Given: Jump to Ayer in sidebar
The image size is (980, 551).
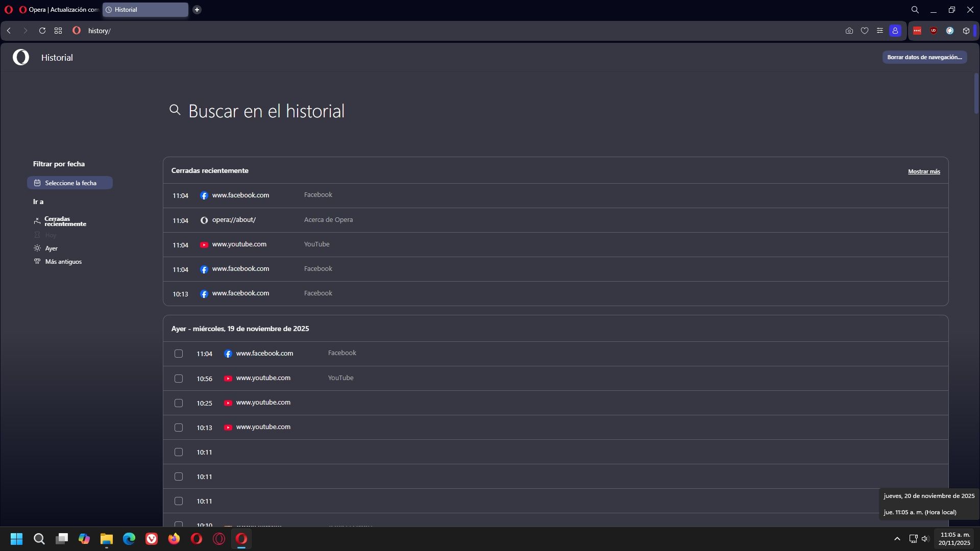Looking at the screenshot, I should tap(51, 248).
